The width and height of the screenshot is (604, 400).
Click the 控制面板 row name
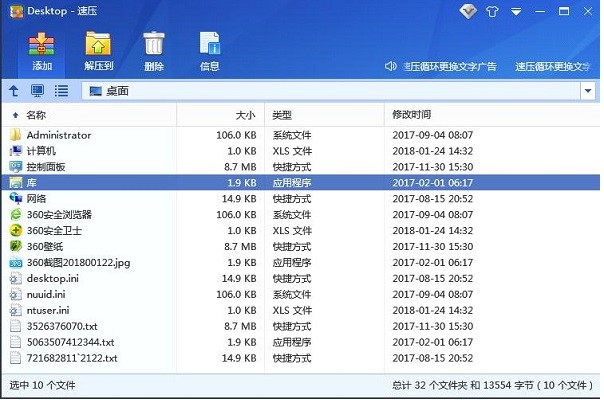pos(46,166)
